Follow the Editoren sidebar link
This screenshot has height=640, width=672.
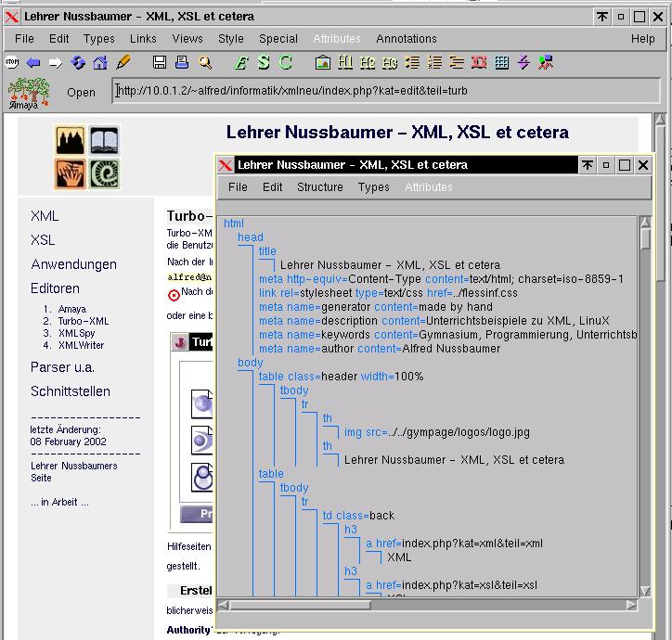(55, 288)
